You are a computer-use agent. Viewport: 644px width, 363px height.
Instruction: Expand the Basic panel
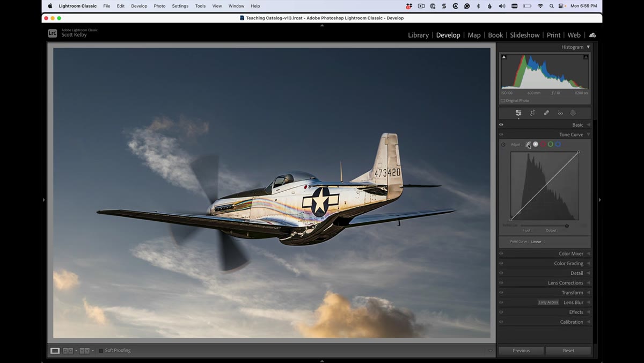coord(588,125)
